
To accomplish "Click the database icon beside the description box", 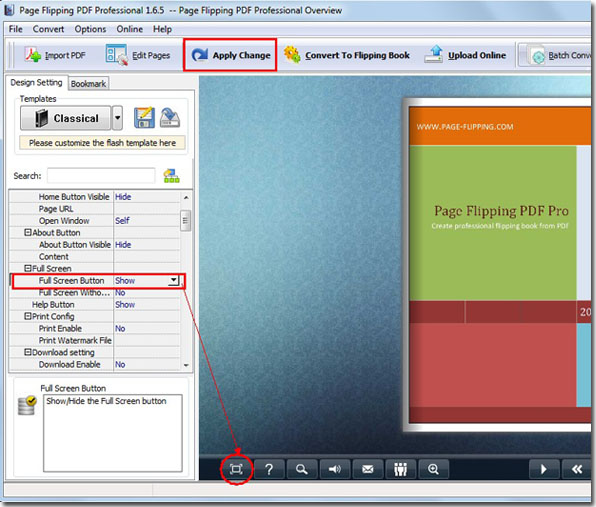I will [x=27, y=406].
